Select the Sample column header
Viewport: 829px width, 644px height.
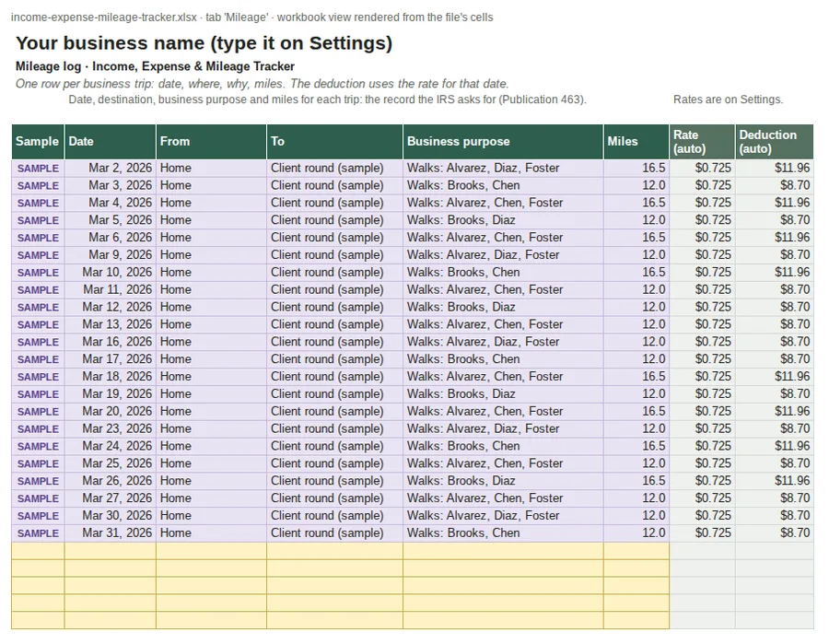point(38,142)
